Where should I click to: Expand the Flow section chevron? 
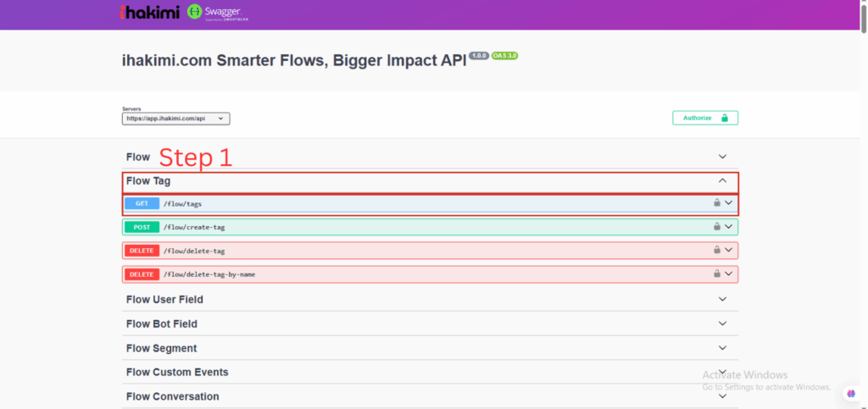[x=722, y=157]
